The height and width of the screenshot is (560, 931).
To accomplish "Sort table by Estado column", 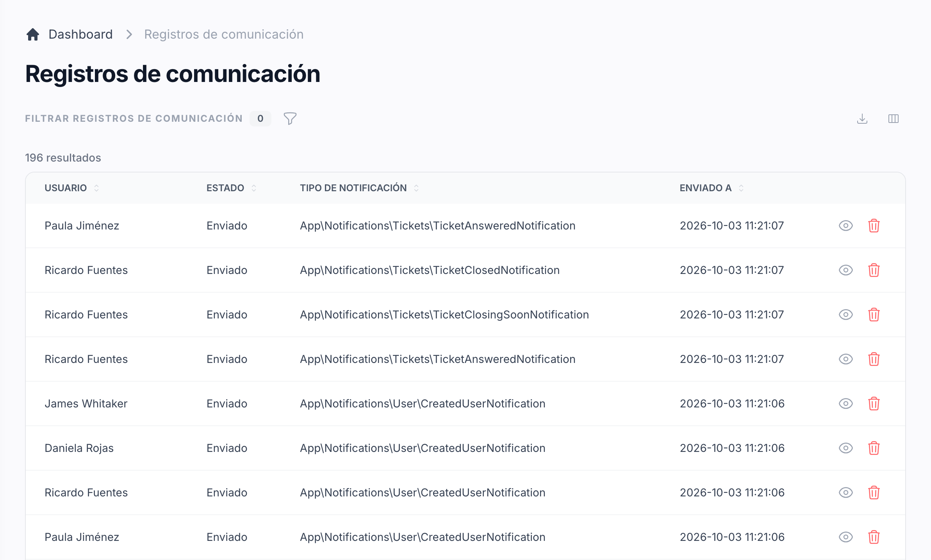I will click(x=231, y=188).
